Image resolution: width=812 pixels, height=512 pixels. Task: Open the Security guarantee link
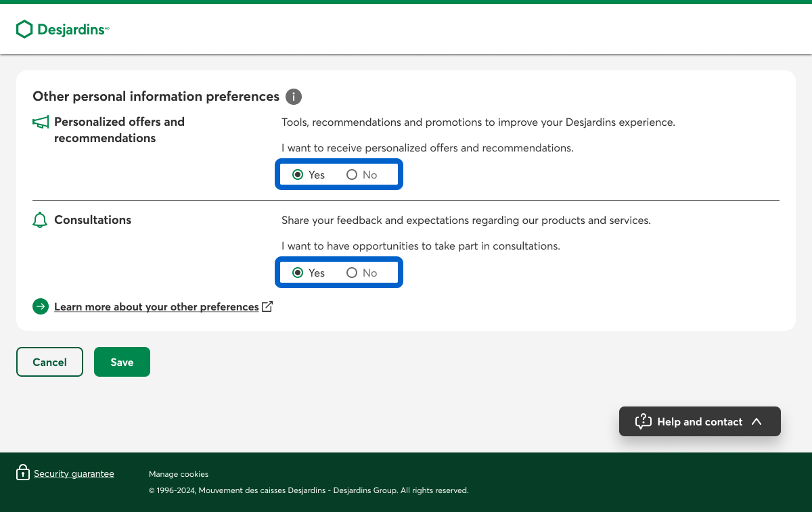74,473
